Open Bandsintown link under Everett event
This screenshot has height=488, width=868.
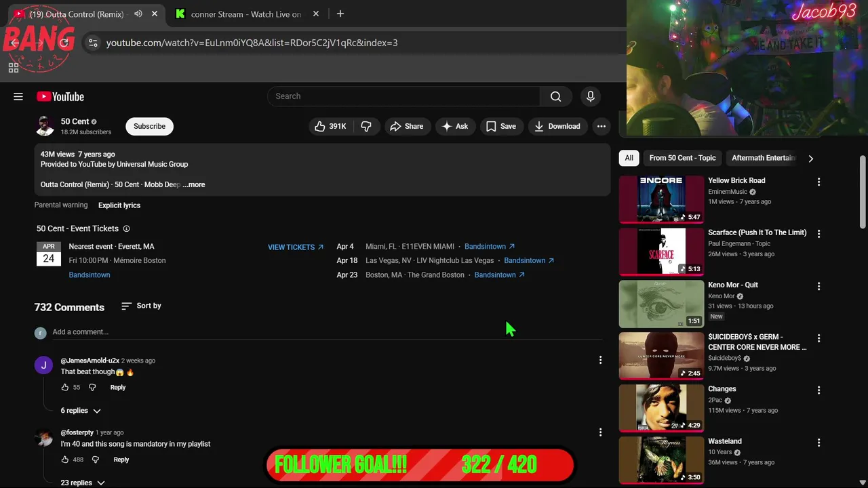[90, 275]
